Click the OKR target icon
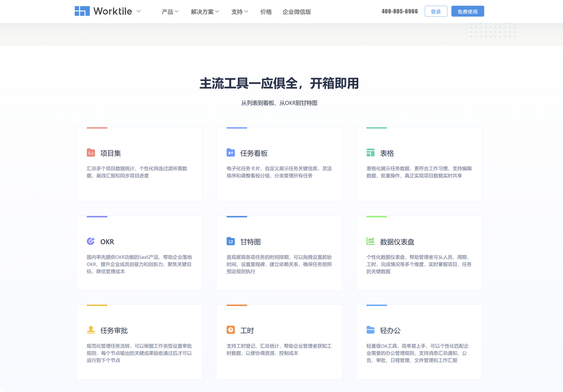 pos(91,241)
